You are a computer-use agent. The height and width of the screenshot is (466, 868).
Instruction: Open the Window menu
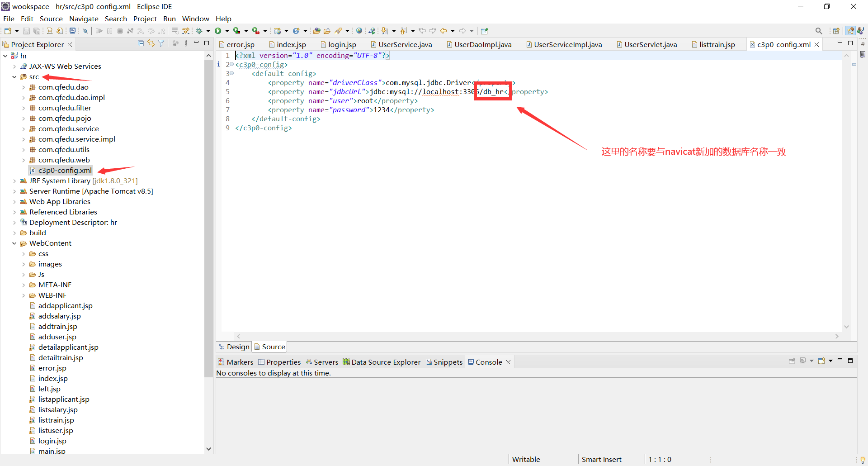pyautogui.click(x=195, y=19)
